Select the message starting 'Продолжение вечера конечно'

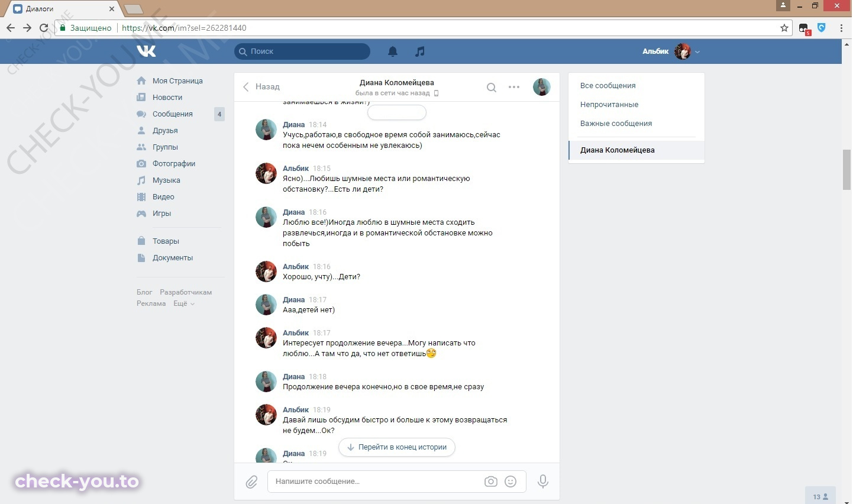click(383, 387)
